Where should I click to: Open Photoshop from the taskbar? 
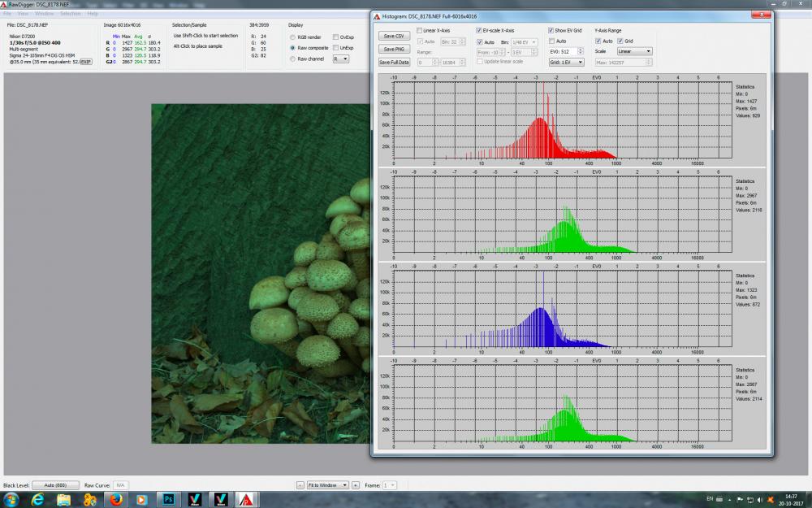point(168,500)
